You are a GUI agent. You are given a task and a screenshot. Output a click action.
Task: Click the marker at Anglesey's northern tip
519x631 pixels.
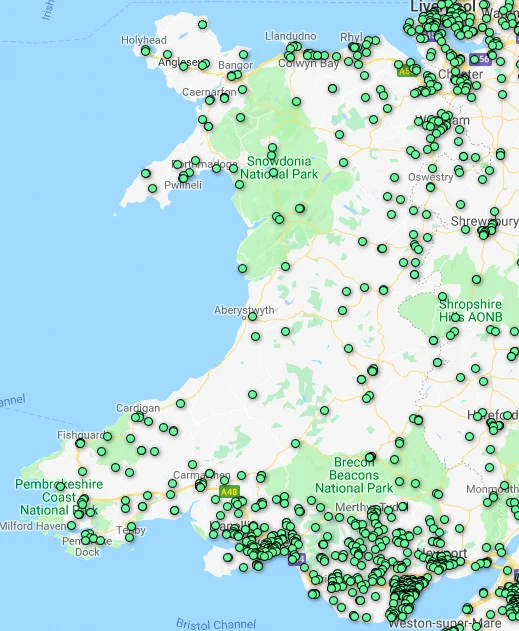click(x=202, y=25)
